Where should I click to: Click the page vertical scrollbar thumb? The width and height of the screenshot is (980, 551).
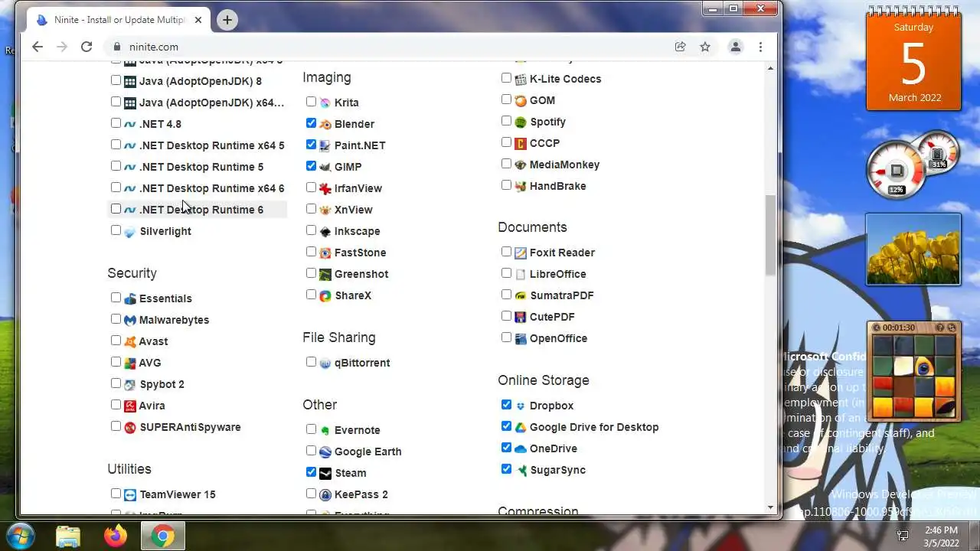pos(770,236)
